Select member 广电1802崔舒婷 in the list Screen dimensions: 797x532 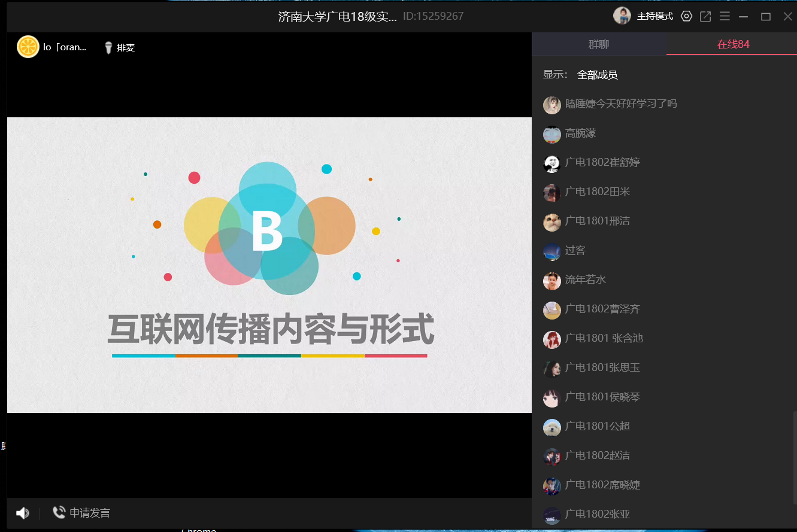pyautogui.click(x=602, y=162)
